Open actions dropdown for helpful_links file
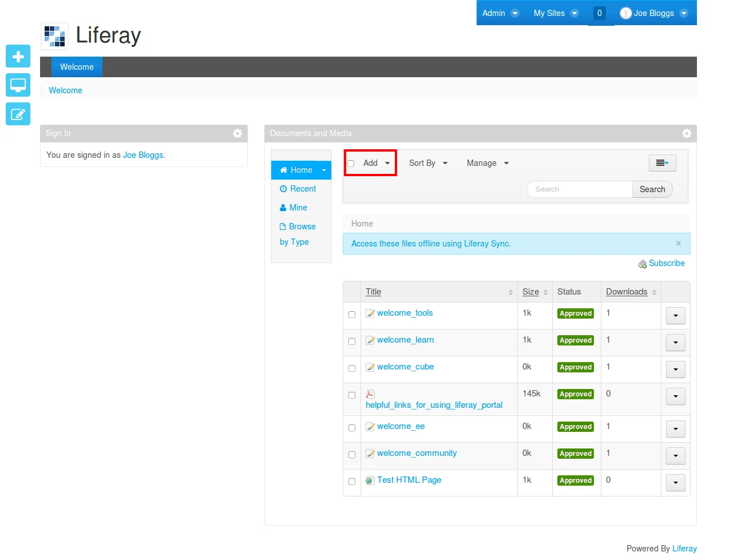 click(676, 396)
